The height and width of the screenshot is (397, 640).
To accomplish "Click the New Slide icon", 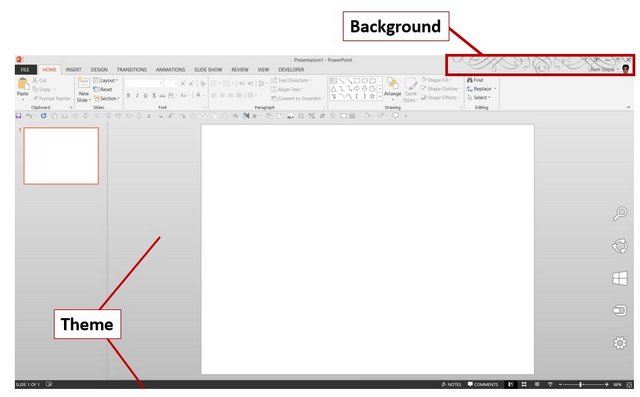I will (84, 83).
